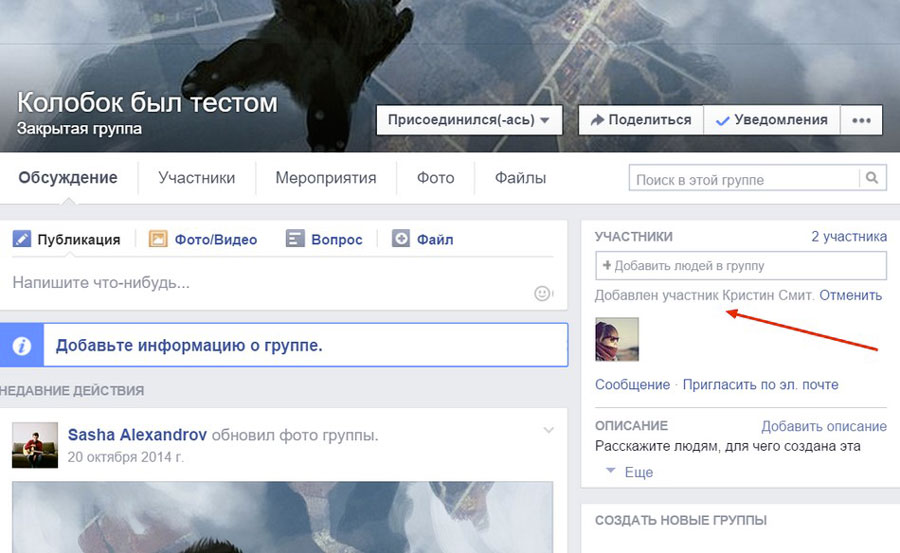This screenshot has height=553, width=900.
Task: Click the share arrow icon on Поделиться
Action: pyautogui.click(x=598, y=120)
